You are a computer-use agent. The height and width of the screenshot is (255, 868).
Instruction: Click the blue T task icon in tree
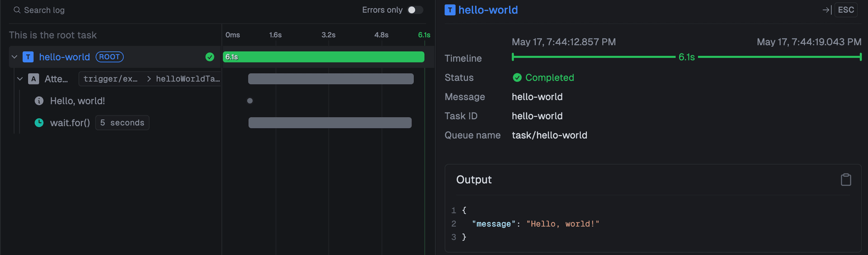pos(28,57)
